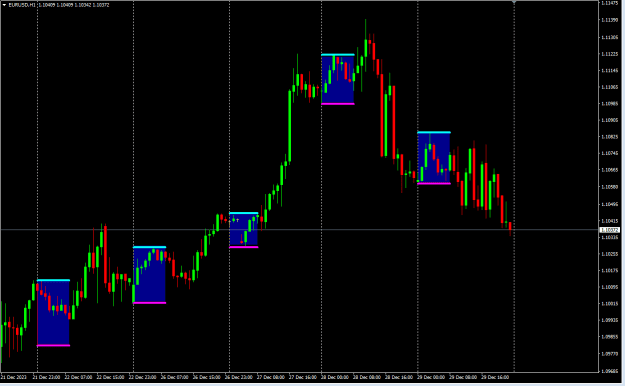The height and width of the screenshot is (386, 625).
Task: Click the 27 Dec 16:00 time axis label
Action: [303, 377]
